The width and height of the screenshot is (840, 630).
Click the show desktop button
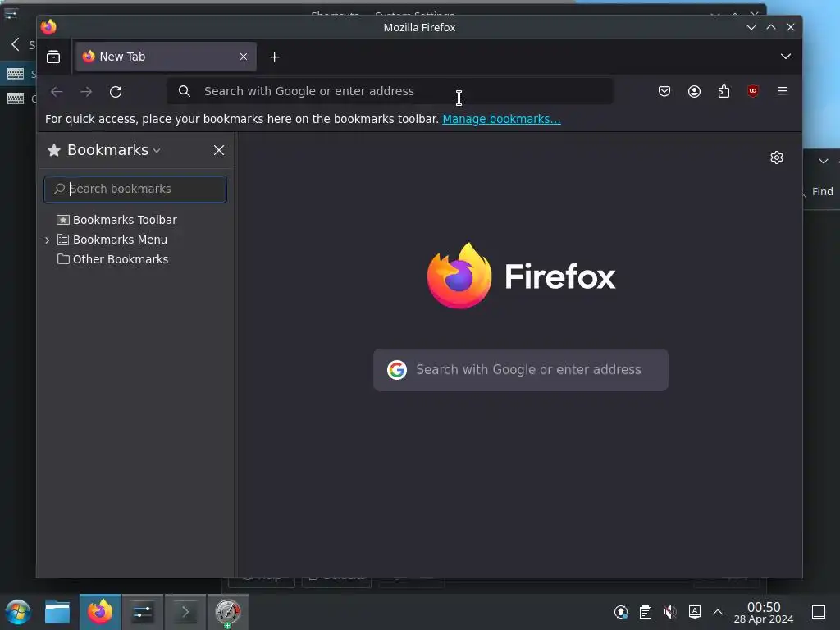coord(819,612)
